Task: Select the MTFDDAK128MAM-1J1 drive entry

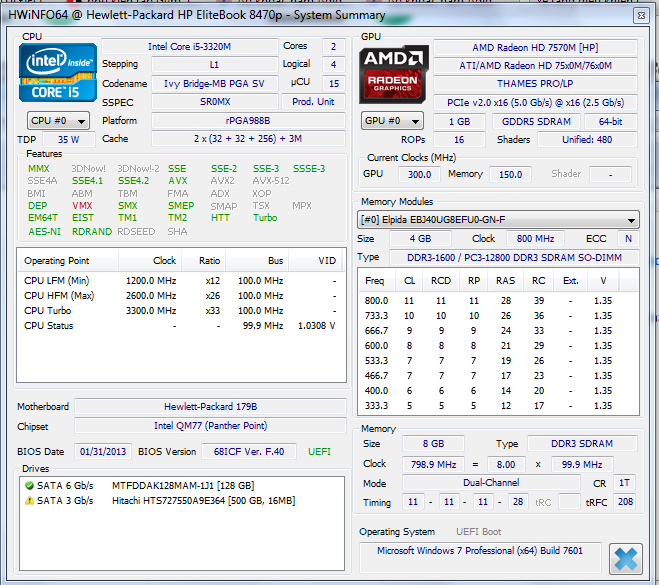Action: pos(182,486)
